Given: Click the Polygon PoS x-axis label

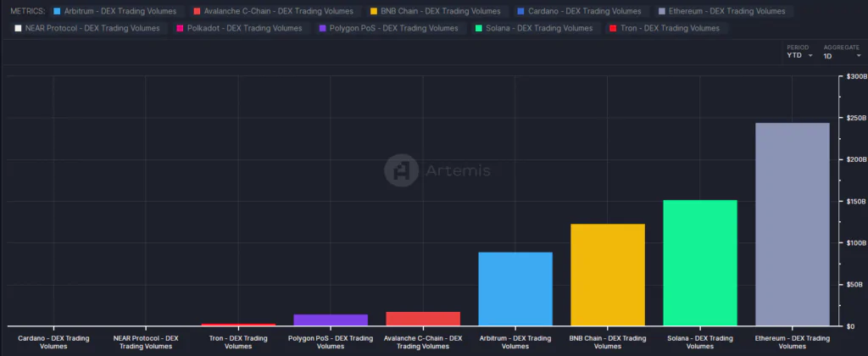Looking at the screenshot, I should [331, 342].
